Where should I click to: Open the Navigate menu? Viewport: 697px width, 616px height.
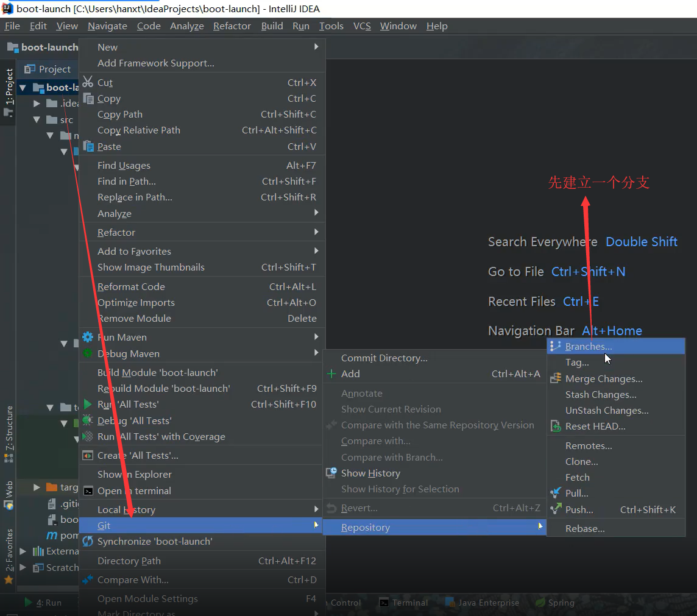tap(107, 26)
